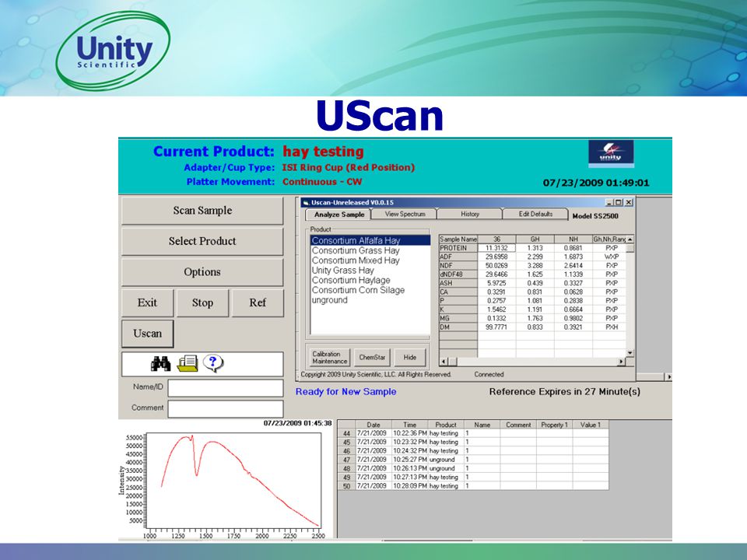Click the Uscan button

click(x=147, y=334)
